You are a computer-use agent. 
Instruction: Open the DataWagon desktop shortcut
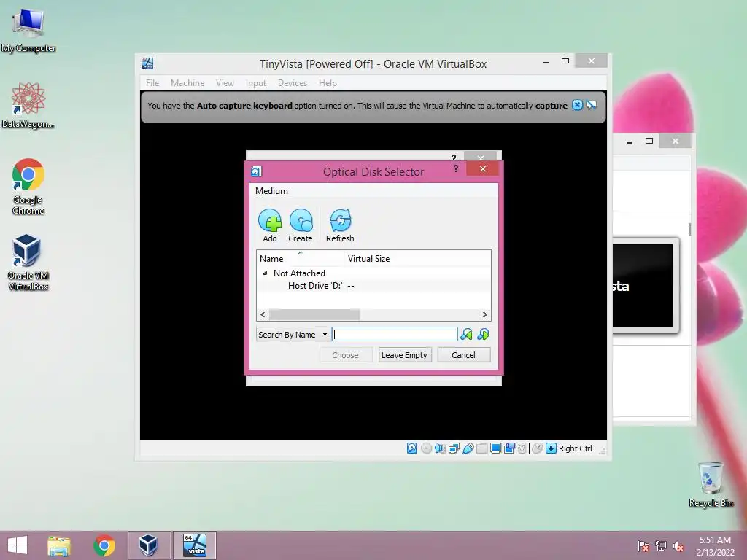click(28, 105)
